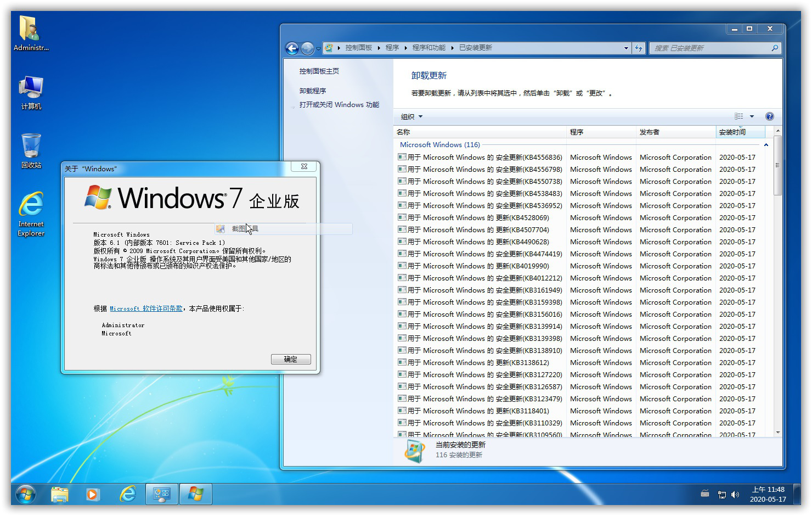The height and width of the screenshot is (516, 812).
Task: Open the Recycle Bin desktop icon
Action: coord(31,150)
